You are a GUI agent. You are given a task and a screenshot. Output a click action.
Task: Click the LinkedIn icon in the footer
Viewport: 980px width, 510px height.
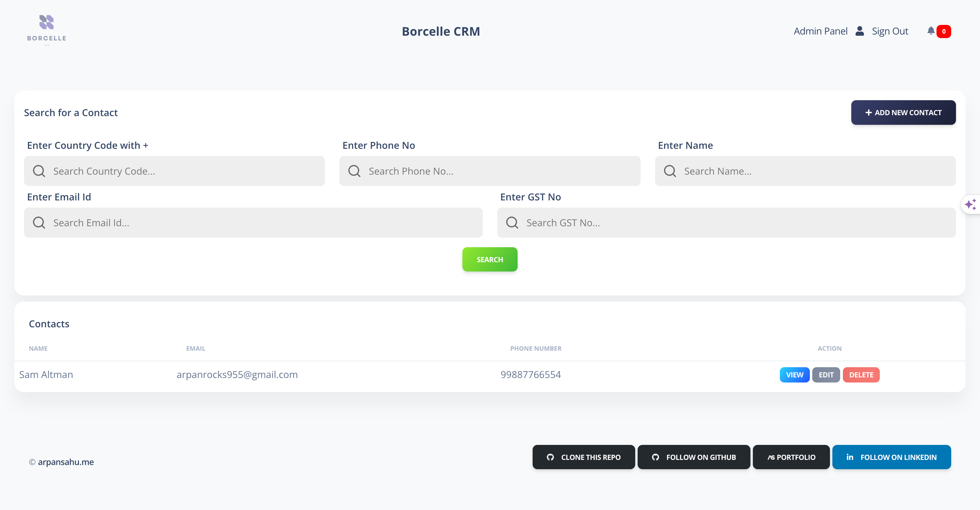850,457
